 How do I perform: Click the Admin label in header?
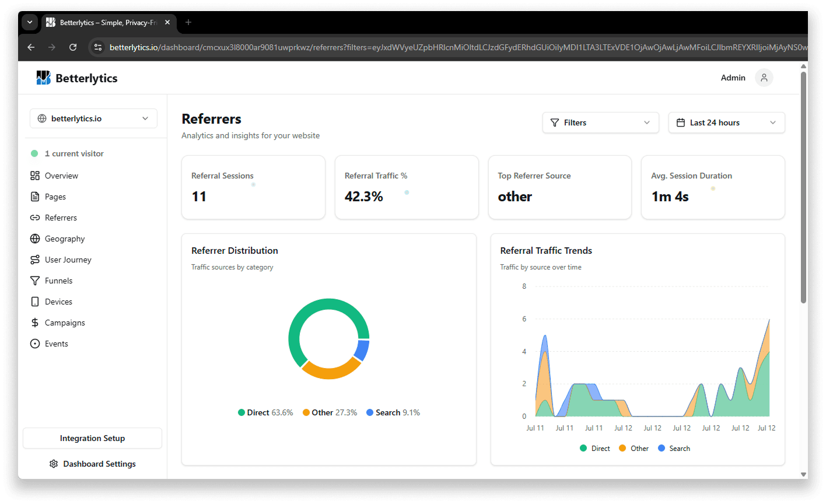point(733,78)
